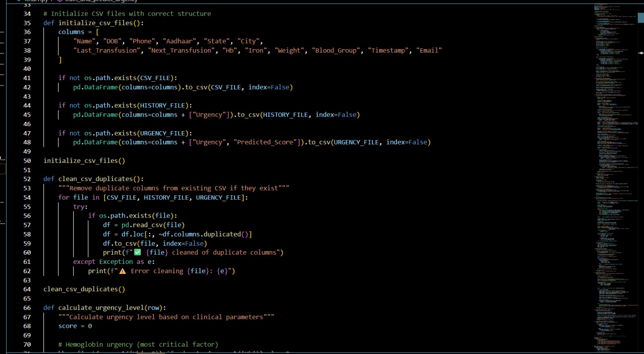644x354 pixels.
Task: Click the 'columns = [' assignment on line 36
Action: 78,32
